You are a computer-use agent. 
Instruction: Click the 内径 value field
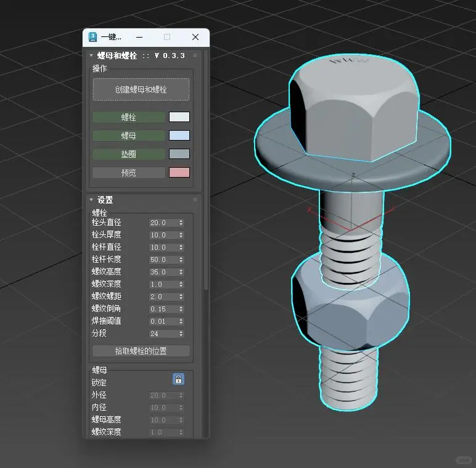click(166, 408)
